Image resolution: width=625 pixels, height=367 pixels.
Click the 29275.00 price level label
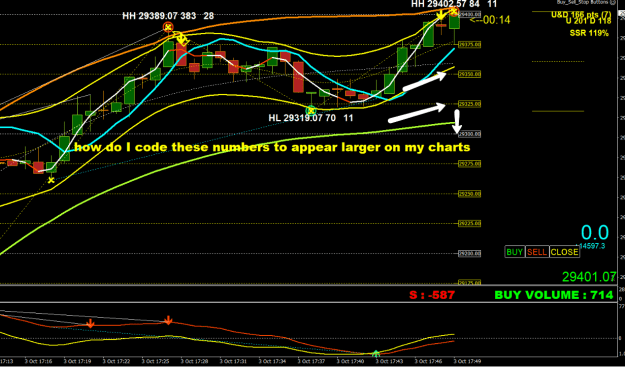tap(470, 164)
